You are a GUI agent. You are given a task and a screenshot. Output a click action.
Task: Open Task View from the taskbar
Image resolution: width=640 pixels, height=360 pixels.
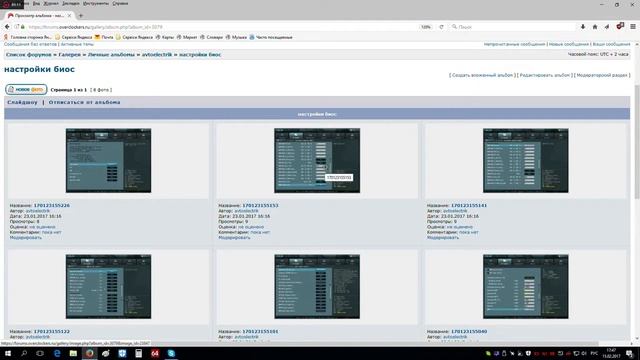pos(40,353)
